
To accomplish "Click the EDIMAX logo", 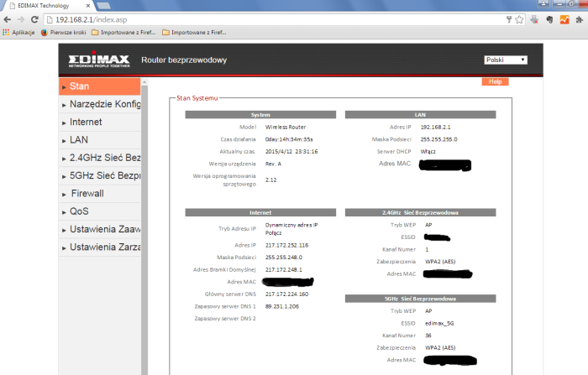I will pos(98,60).
